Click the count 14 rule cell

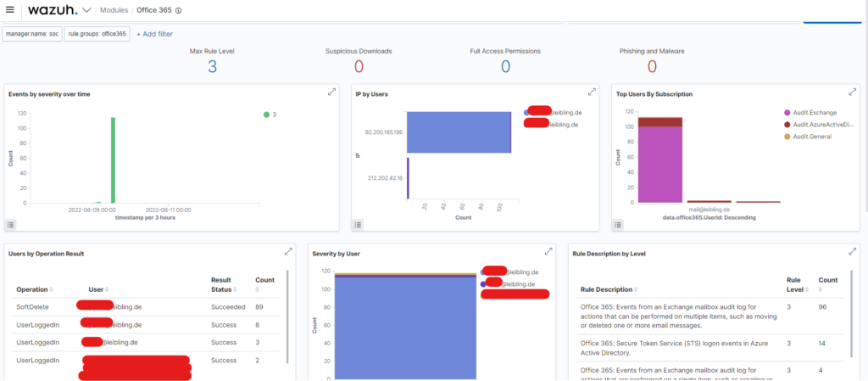[x=822, y=344]
